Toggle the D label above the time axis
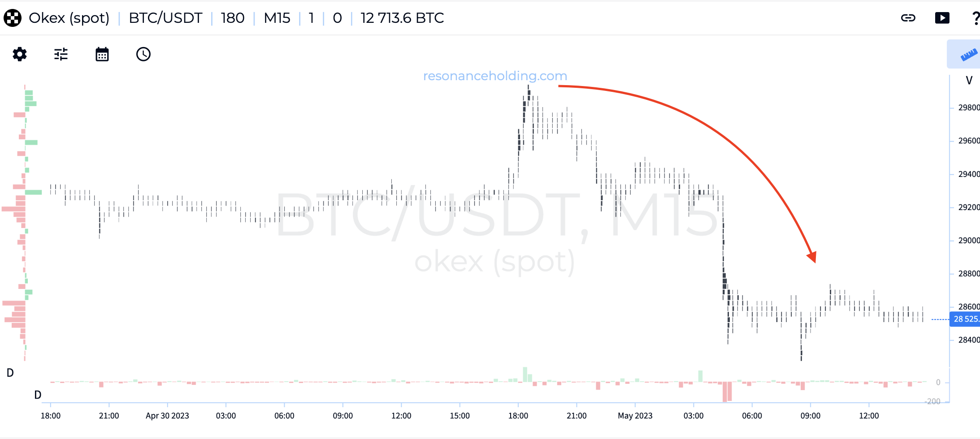Viewport: 980px width, 439px height. click(x=38, y=395)
